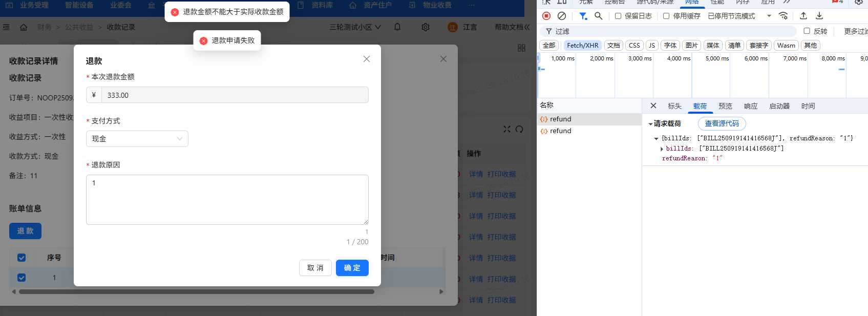The image size is (868, 316).
Task: Tick the 反转 checkbox
Action: [x=807, y=31]
